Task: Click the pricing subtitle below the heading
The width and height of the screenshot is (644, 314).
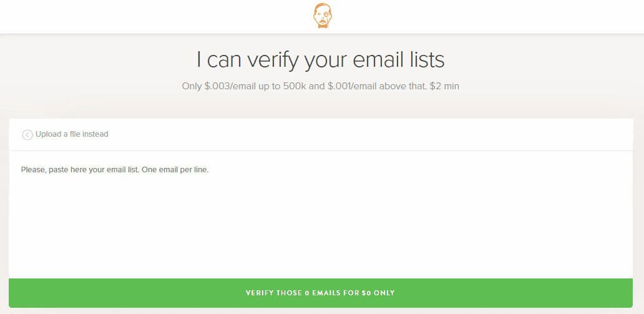Action: 321,86
